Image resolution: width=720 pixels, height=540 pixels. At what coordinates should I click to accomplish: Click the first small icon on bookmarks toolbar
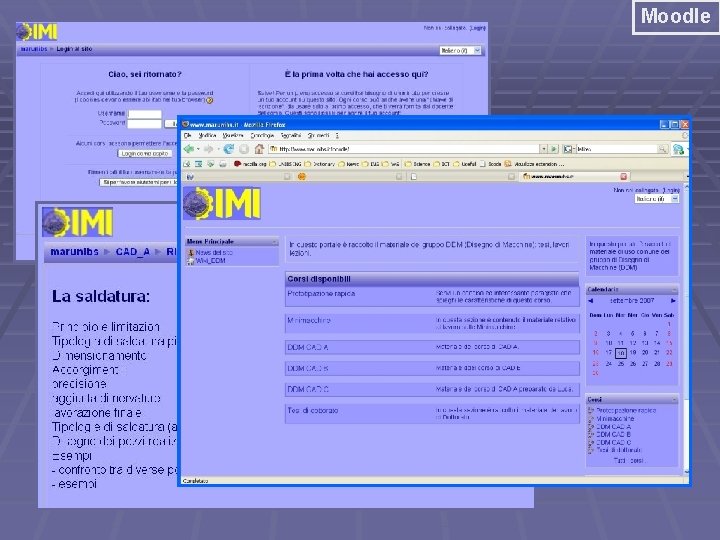(x=186, y=164)
